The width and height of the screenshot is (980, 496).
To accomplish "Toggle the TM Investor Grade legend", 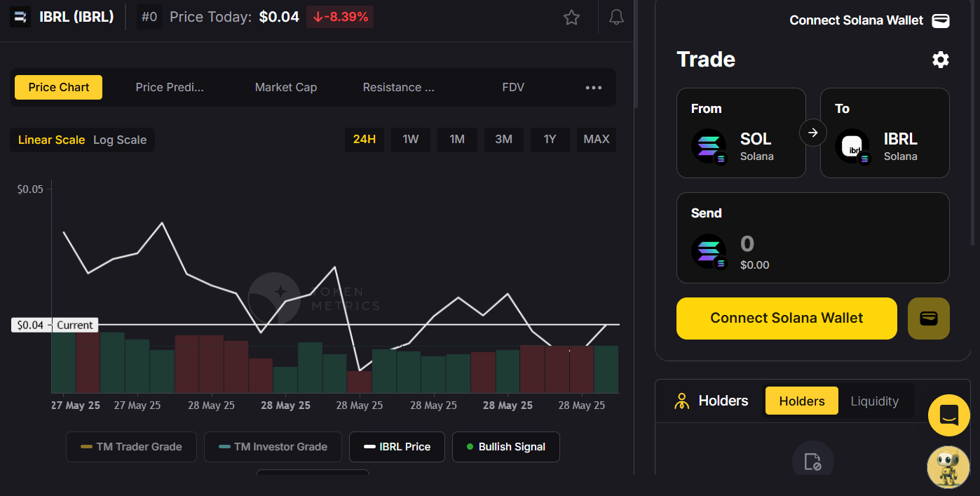I will coord(273,447).
